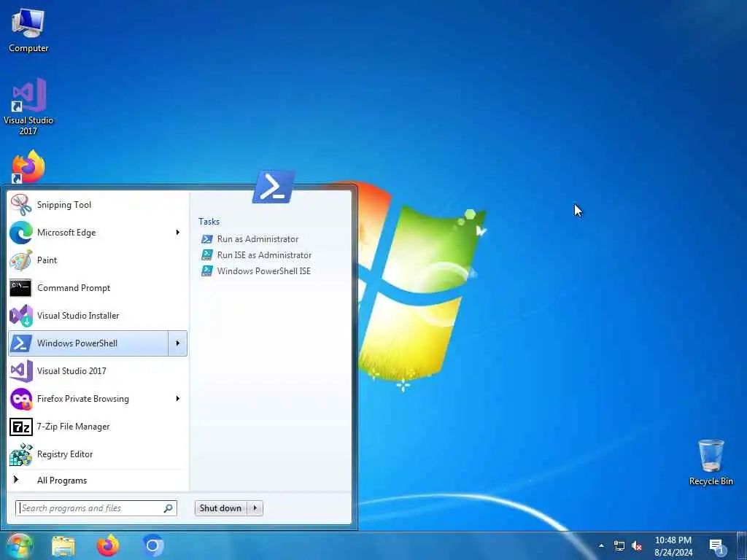Open Shut down options arrow
This screenshot has height=560, width=747.
point(255,508)
